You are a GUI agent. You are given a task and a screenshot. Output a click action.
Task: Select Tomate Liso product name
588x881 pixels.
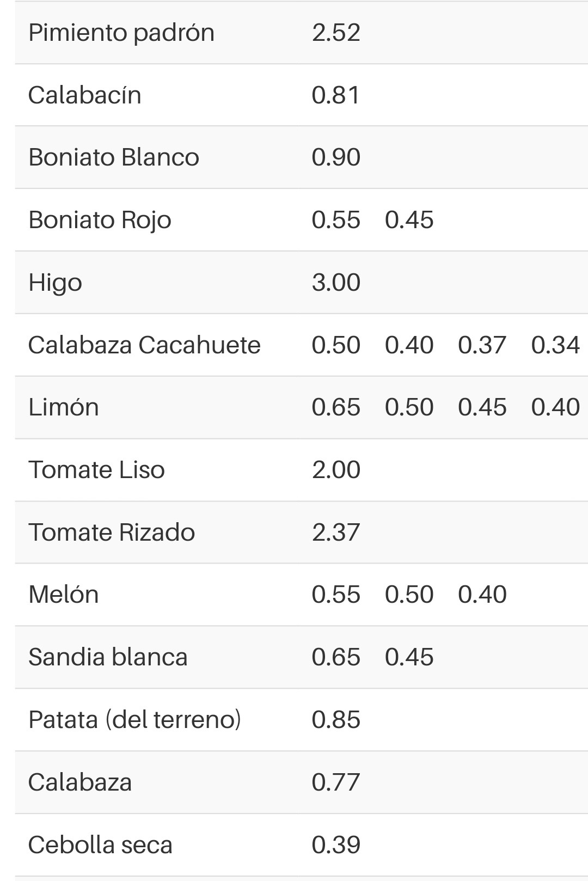pyautogui.click(x=96, y=470)
